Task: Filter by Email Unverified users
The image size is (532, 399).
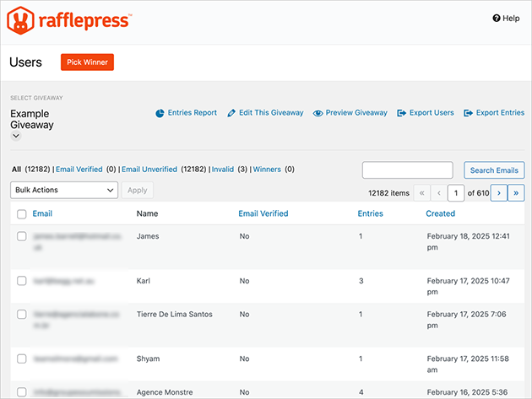Action: coord(149,170)
